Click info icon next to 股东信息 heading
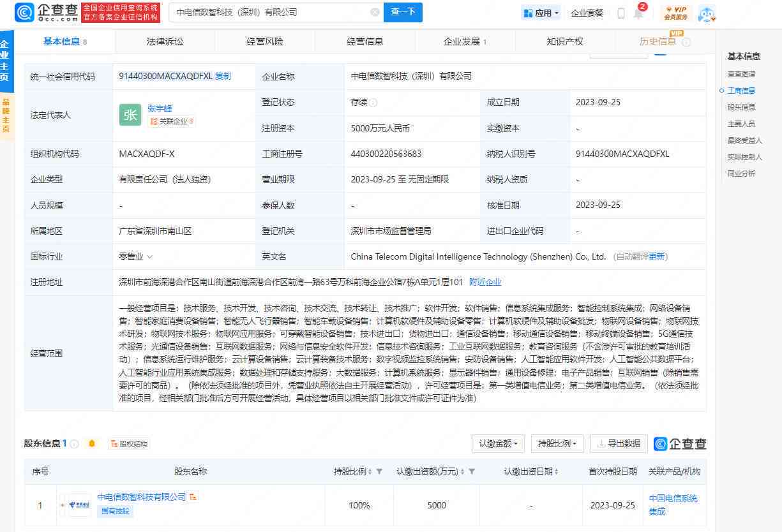Screen dimensions: 782x532 (74, 444)
